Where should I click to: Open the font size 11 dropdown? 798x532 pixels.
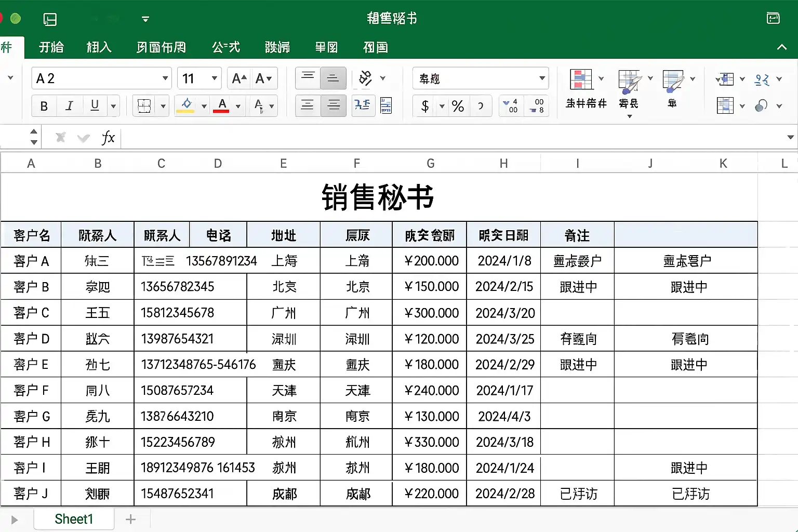coord(214,78)
